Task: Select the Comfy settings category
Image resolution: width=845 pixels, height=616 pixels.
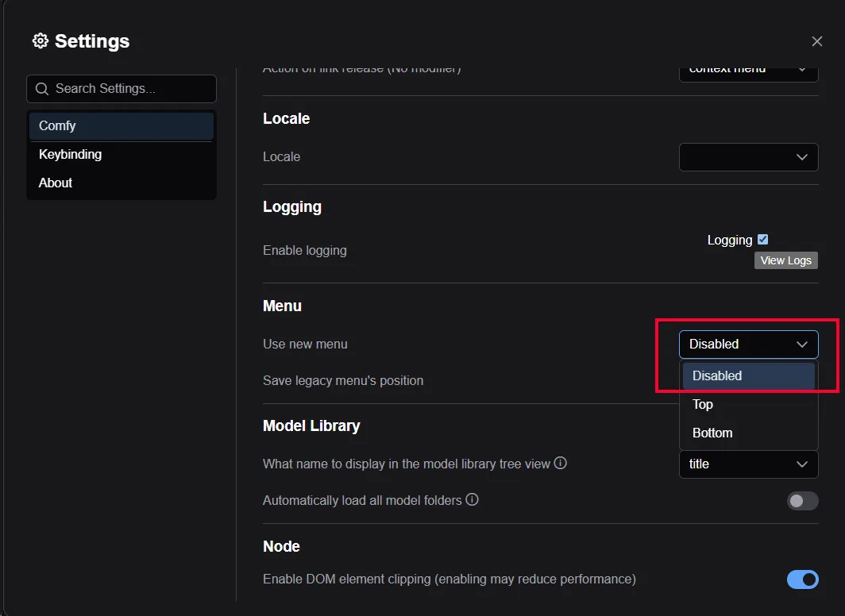Action: pos(57,125)
